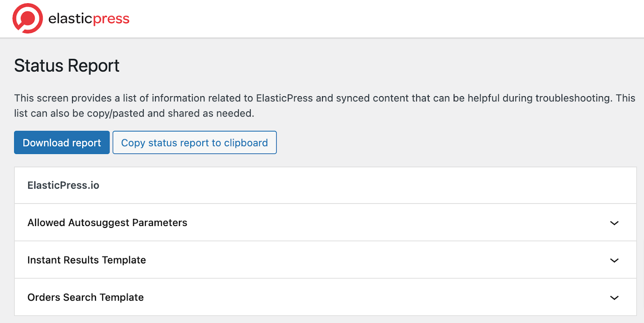Select the Status Report page heading

66,65
